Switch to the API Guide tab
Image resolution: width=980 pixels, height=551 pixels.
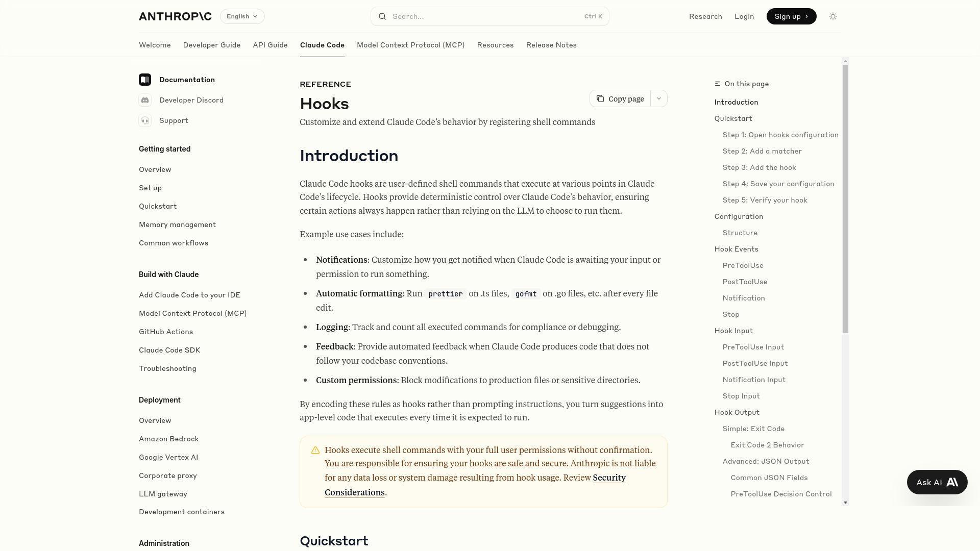point(270,45)
